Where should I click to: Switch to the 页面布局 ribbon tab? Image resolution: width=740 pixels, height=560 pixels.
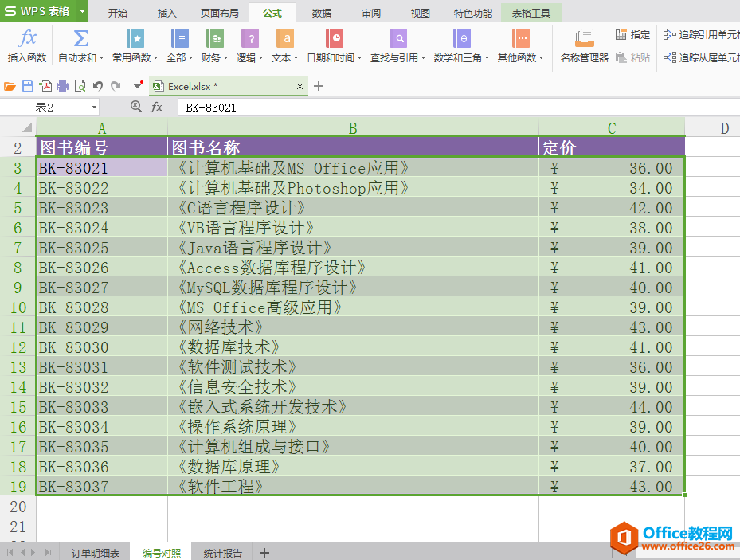[220, 14]
